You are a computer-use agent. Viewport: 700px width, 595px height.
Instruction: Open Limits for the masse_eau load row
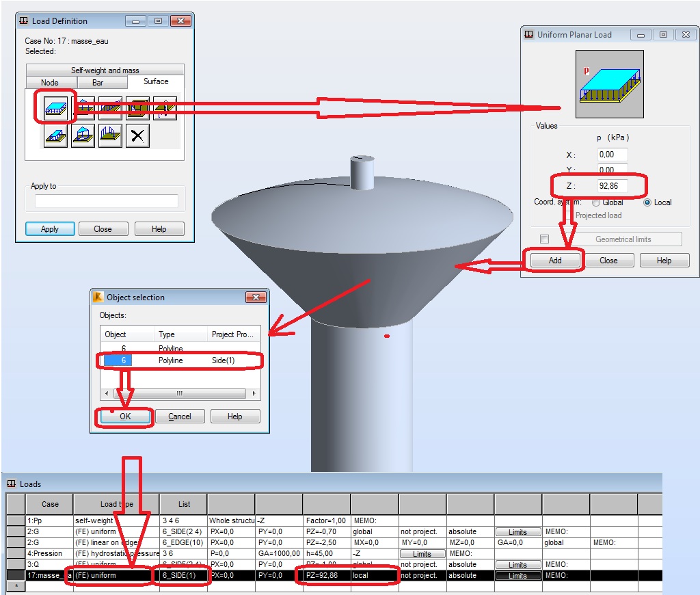(517, 575)
